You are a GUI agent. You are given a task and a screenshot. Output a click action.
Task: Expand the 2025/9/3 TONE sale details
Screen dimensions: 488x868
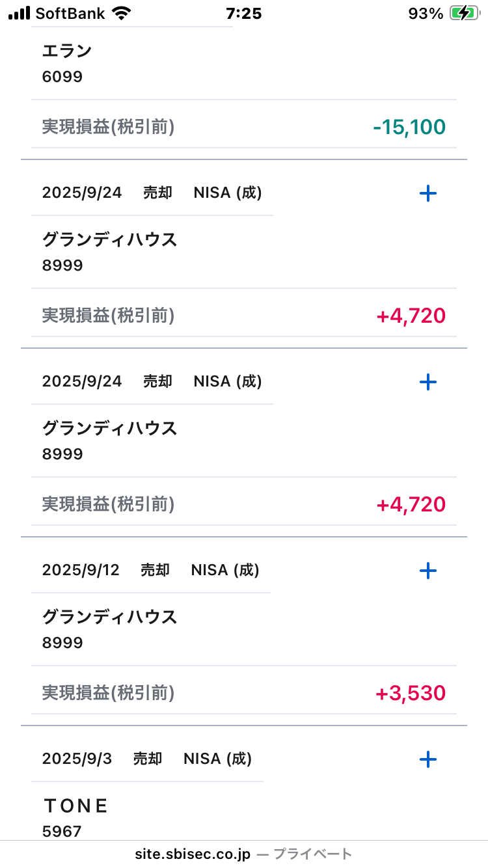(427, 759)
